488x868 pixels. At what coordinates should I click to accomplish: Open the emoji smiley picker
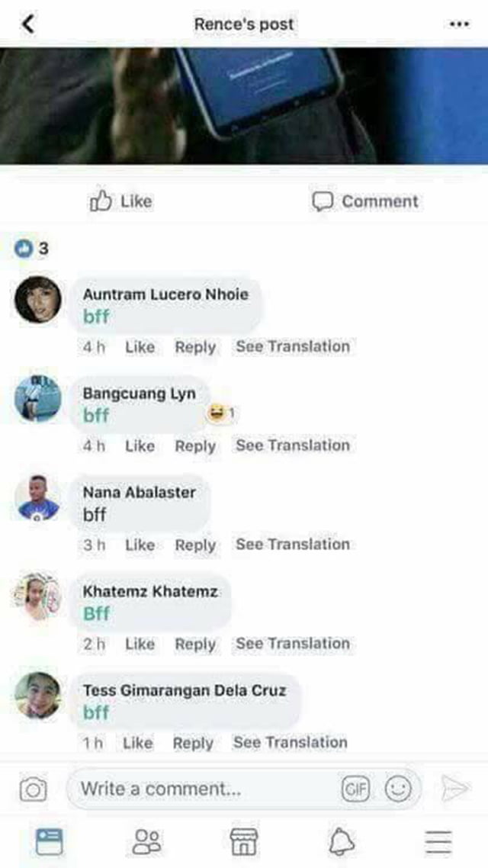[x=398, y=789]
